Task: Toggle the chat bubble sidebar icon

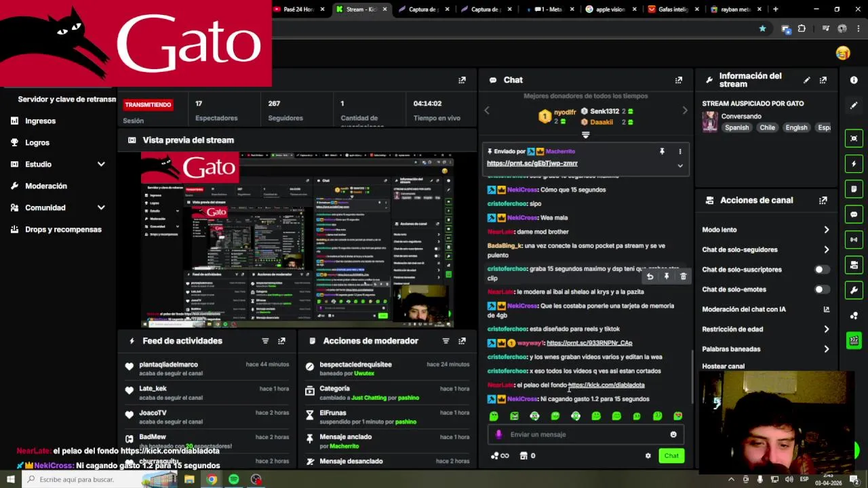Action: click(x=854, y=214)
